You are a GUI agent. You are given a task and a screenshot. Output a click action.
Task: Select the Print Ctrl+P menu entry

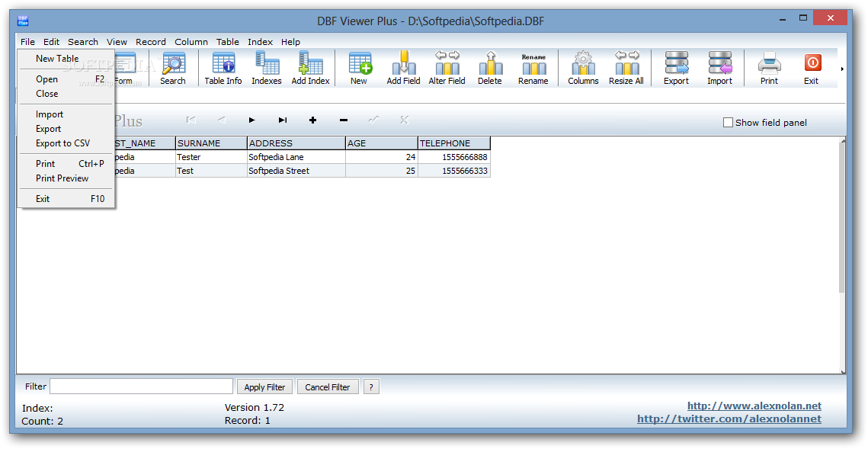point(66,164)
